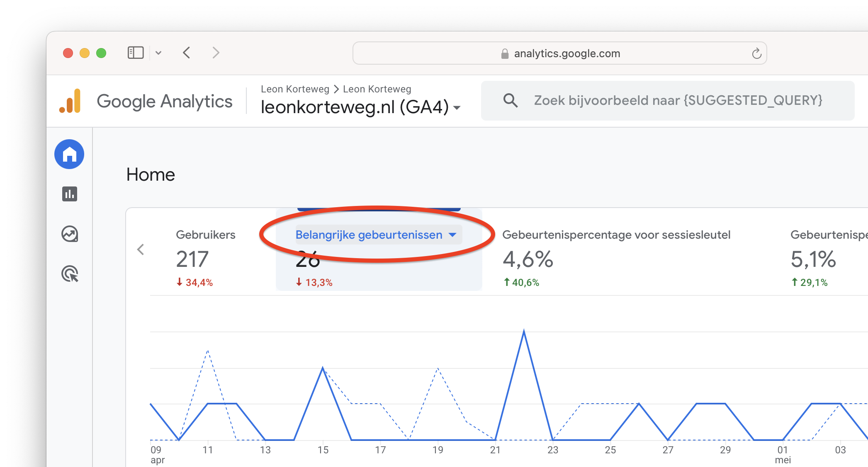The width and height of the screenshot is (868, 467).
Task: Focus the Zoek bijvoorbeeld naar search field
Action: [x=668, y=101]
